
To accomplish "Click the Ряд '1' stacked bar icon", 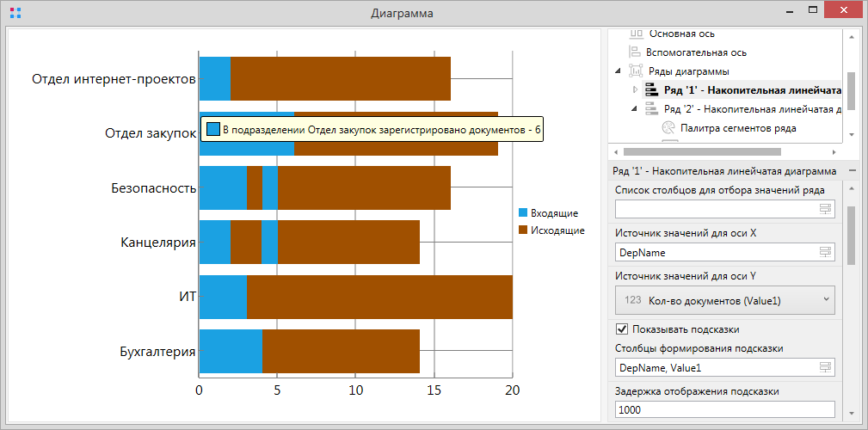I will (650, 90).
